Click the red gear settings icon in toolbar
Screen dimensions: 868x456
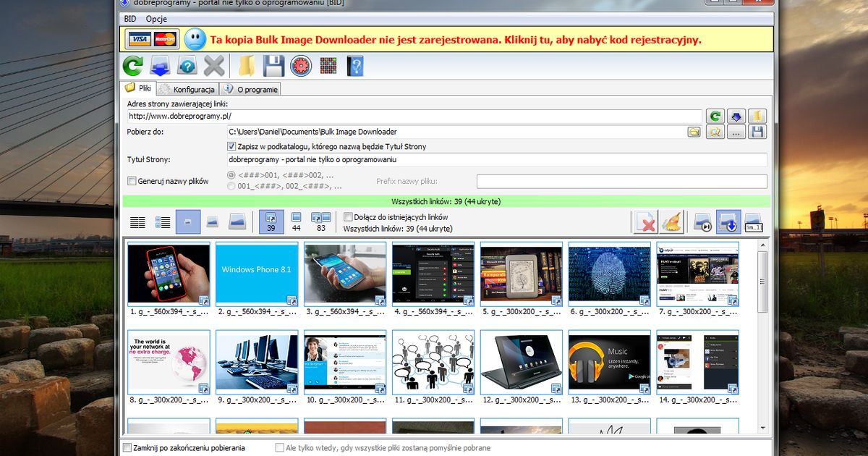(301, 67)
